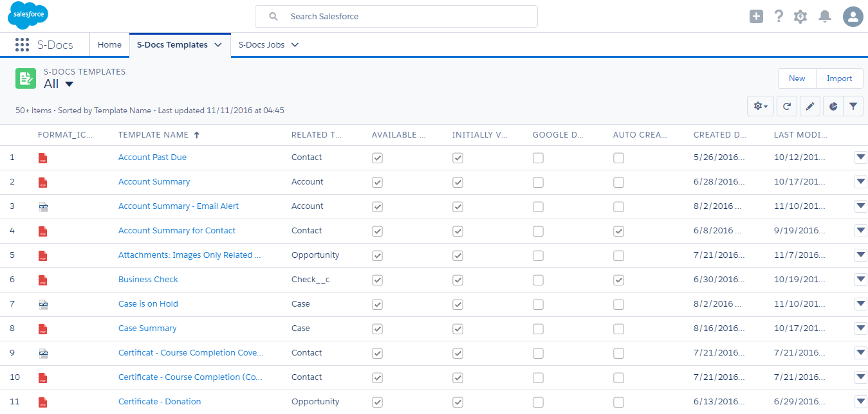Toggle Auto Create checkbox for Certificate - Donation
Screen dimensions: 868x414
pyautogui.click(x=619, y=402)
